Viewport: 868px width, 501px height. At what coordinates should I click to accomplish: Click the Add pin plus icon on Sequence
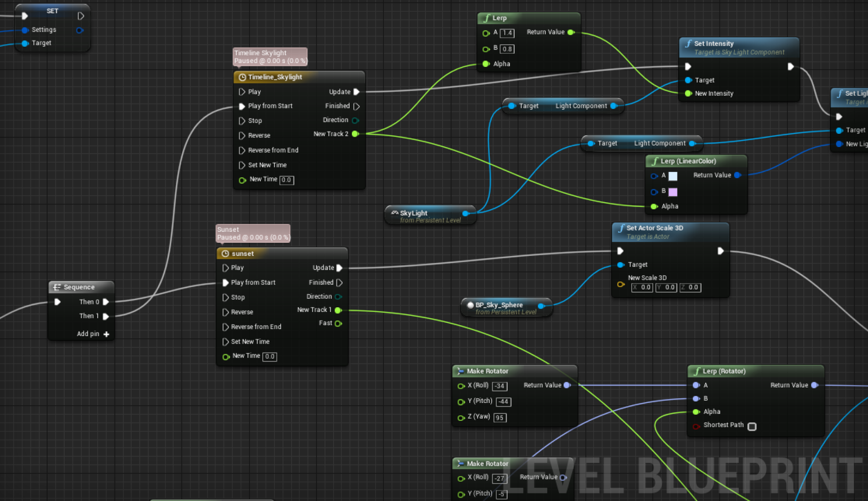(106, 334)
